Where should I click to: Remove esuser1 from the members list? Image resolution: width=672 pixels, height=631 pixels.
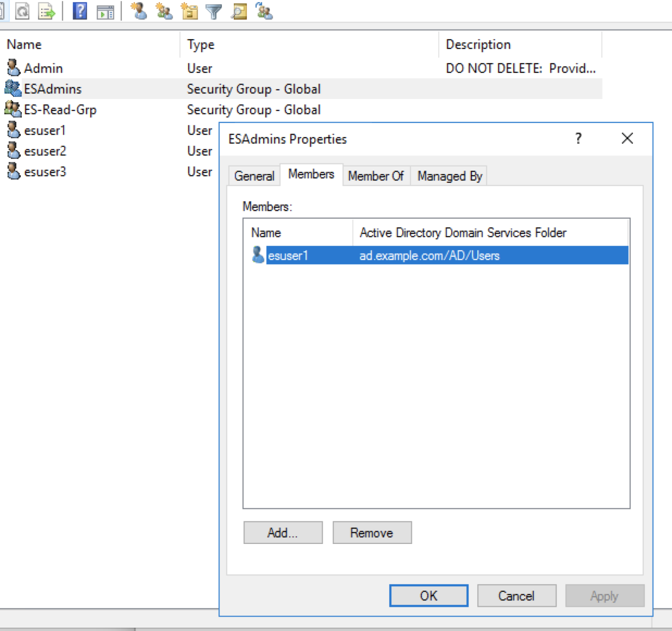click(372, 533)
